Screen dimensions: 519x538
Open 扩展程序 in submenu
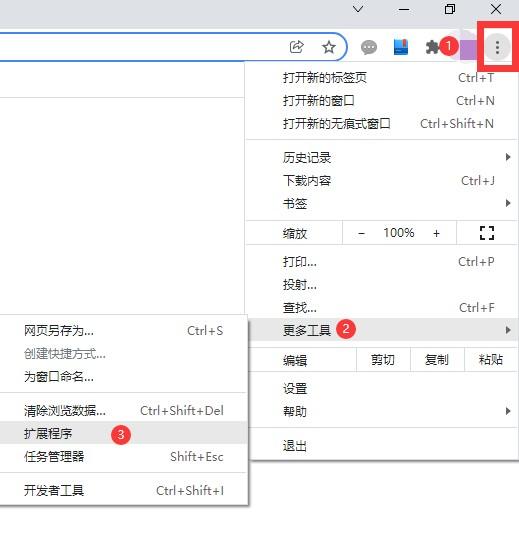point(123,433)
